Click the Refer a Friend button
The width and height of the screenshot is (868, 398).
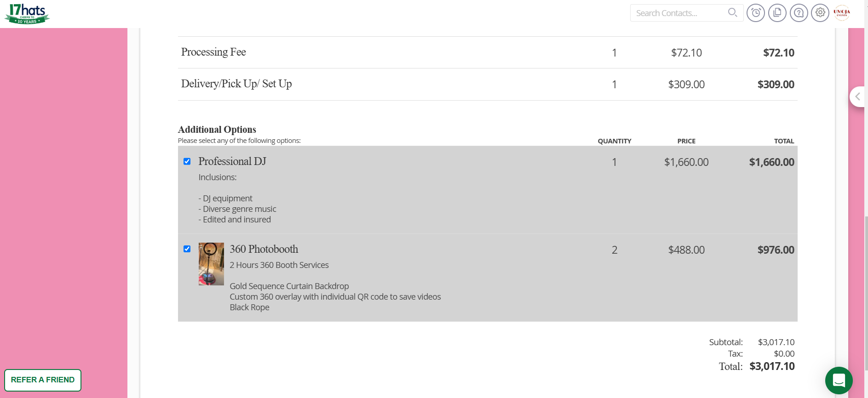43,380
